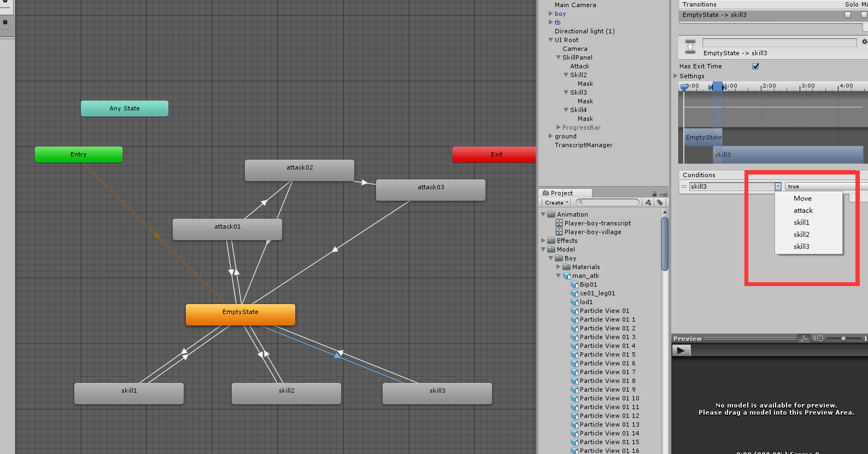This screenshot has width=868, height=454.
Task: Open the transition settings gear menu
Action: point(864,42)
